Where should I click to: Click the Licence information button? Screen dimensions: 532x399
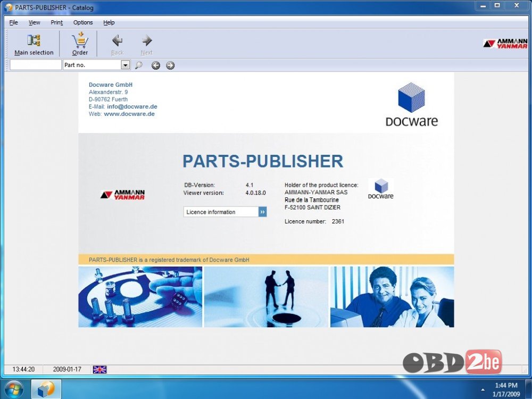tap(225, 212)
